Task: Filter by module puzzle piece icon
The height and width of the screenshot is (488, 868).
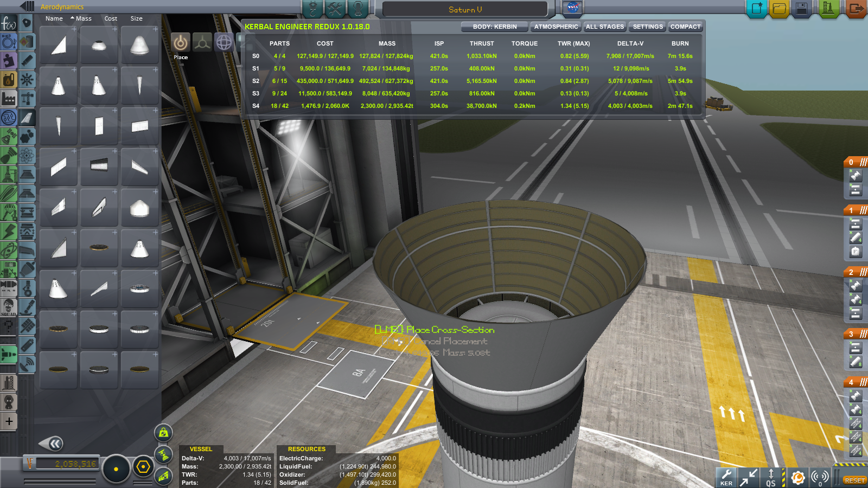Action: [x=9, y=60]
